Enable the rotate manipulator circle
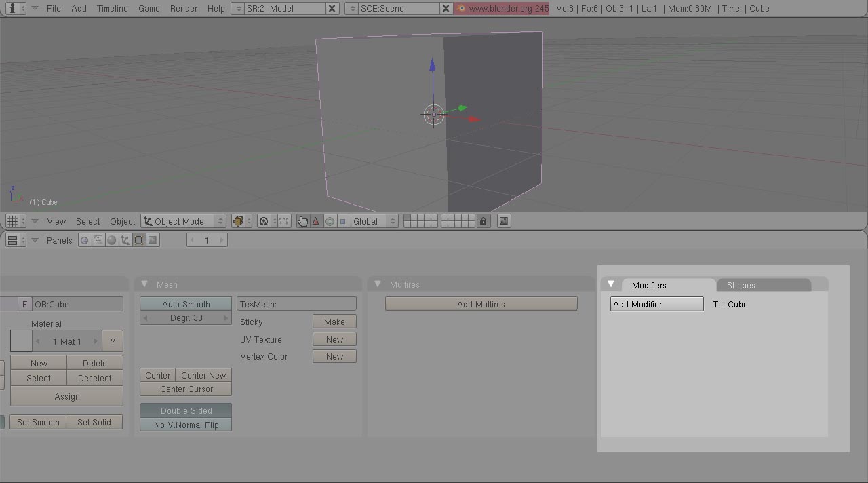 (x=330, y=221)
